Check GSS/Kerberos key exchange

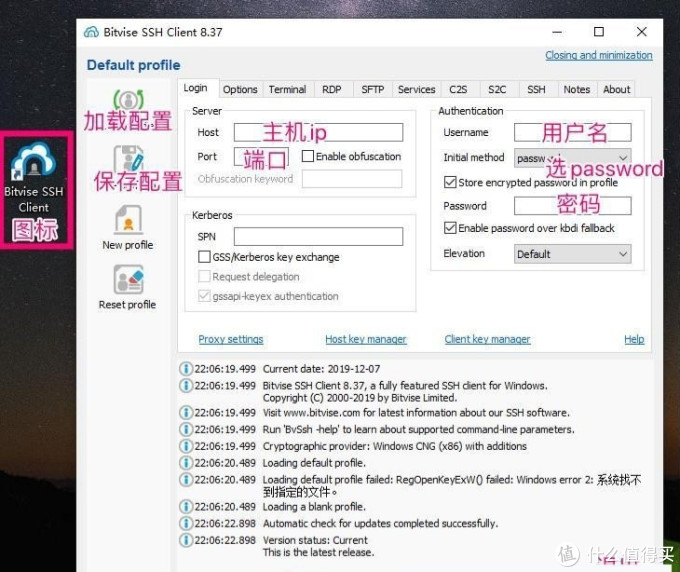pyautogui.click(x=204, y=257)
